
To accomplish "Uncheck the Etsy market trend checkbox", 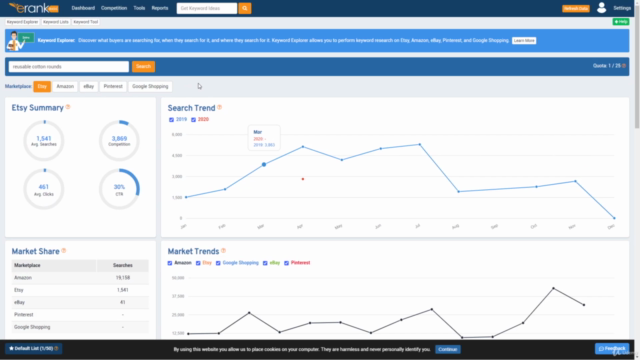I will tap(198, 263).
